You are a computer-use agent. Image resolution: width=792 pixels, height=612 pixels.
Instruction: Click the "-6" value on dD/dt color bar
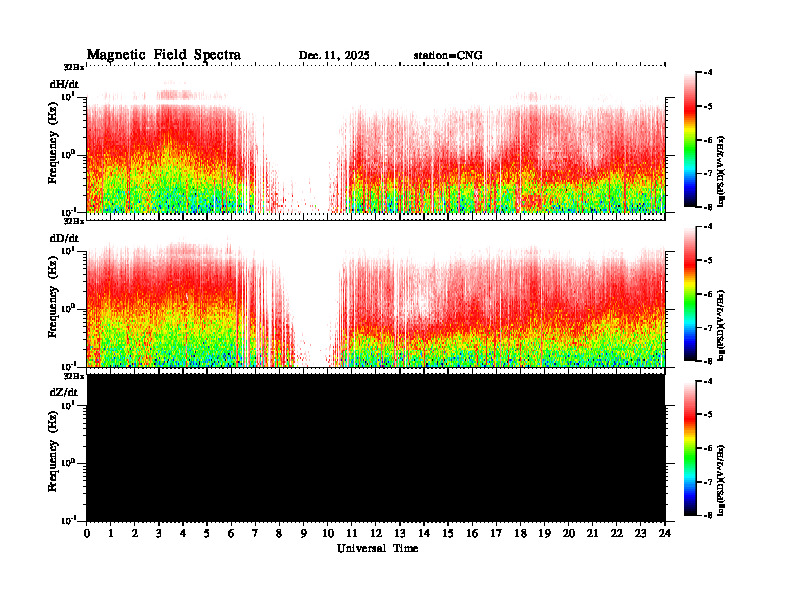point(709,294)
